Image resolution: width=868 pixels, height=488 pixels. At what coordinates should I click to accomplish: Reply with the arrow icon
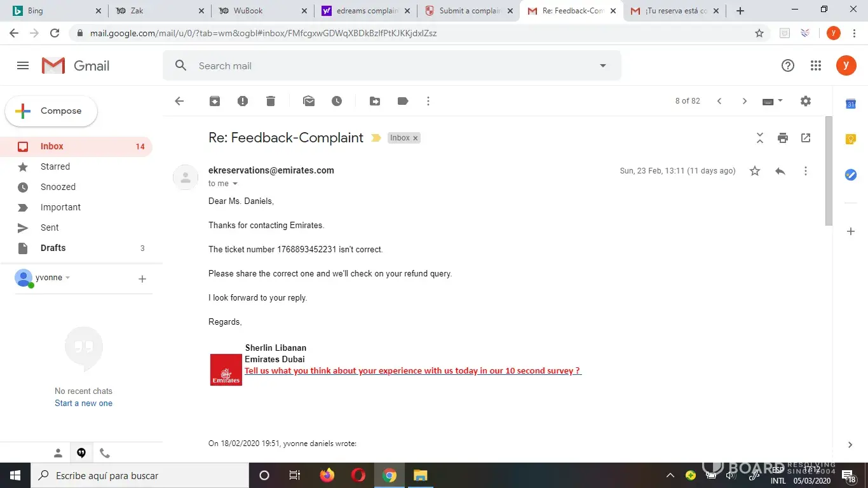(x=780, y=171)
